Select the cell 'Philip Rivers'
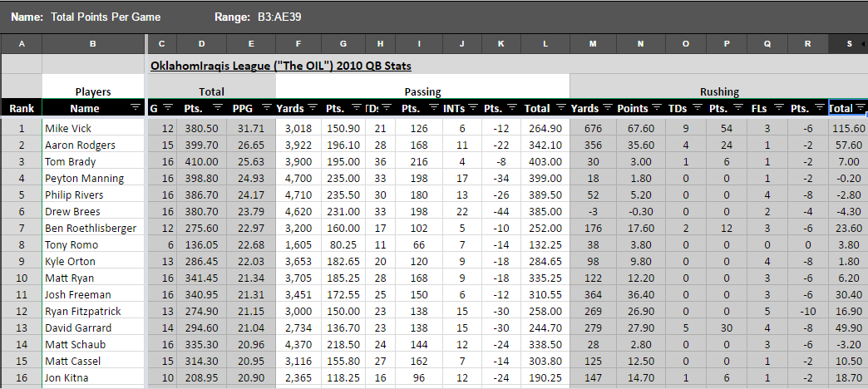868x389 pixels. [93, 194]
